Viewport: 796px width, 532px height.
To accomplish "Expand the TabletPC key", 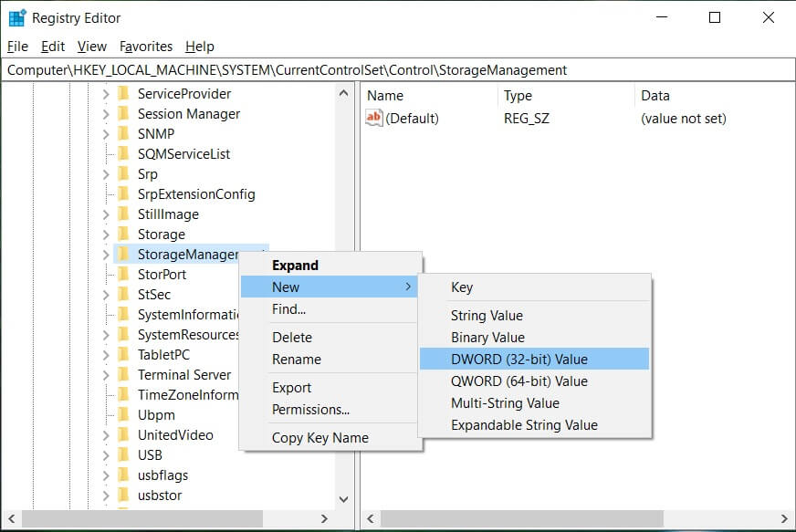I will (x=106, y=355).
